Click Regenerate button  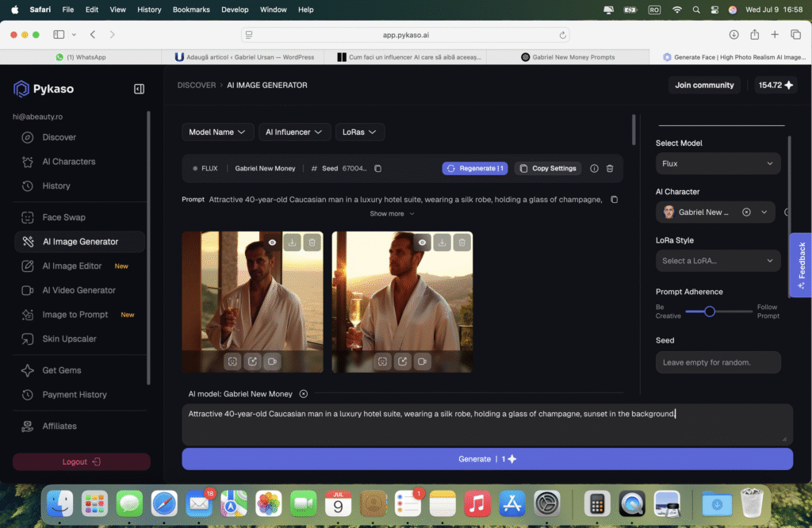click(x=475, y=169)
